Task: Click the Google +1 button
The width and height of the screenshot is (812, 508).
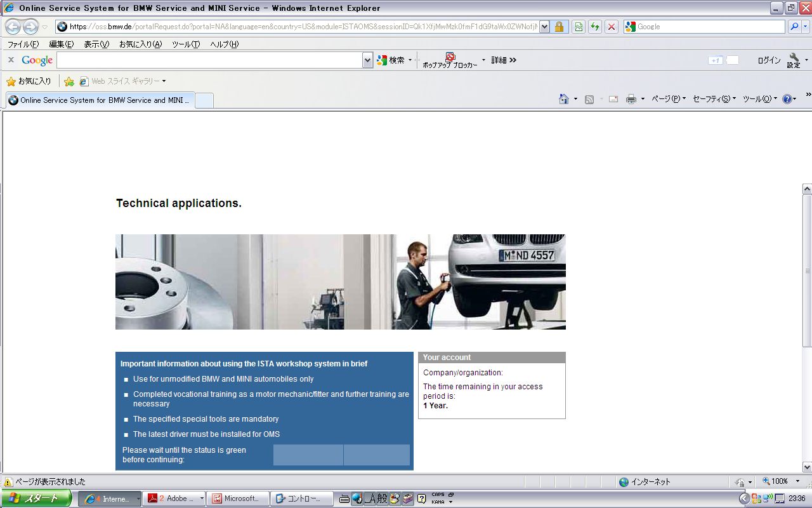Action: [716, 60]
